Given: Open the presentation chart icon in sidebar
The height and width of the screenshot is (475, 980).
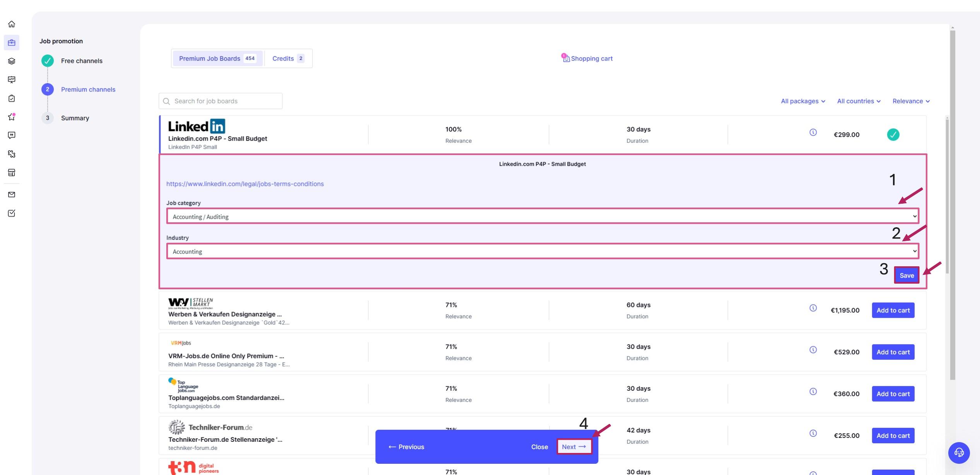Looking at the screenshot, I should 12,80.
